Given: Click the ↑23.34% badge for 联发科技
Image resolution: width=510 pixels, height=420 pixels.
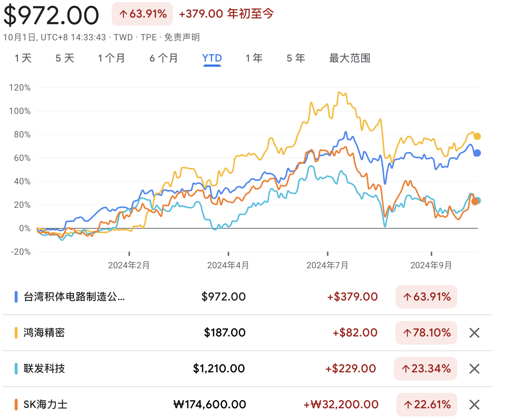Looking at the screenshot, I should (x=425, y=369).
